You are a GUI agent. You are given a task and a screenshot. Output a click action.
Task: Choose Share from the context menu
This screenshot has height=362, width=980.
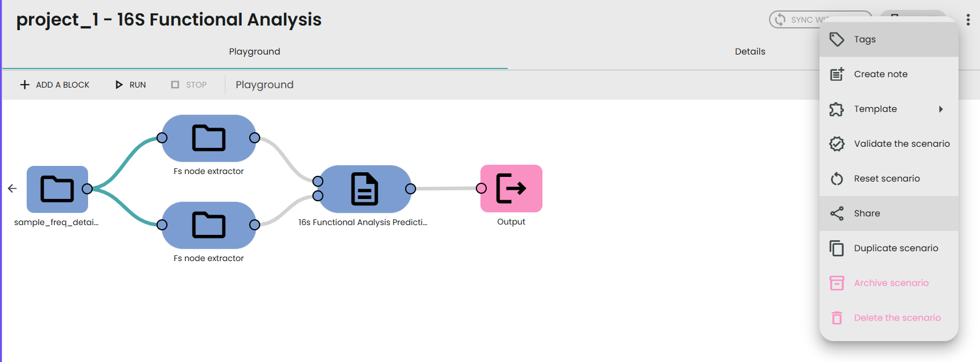click(x=866, y=213)
